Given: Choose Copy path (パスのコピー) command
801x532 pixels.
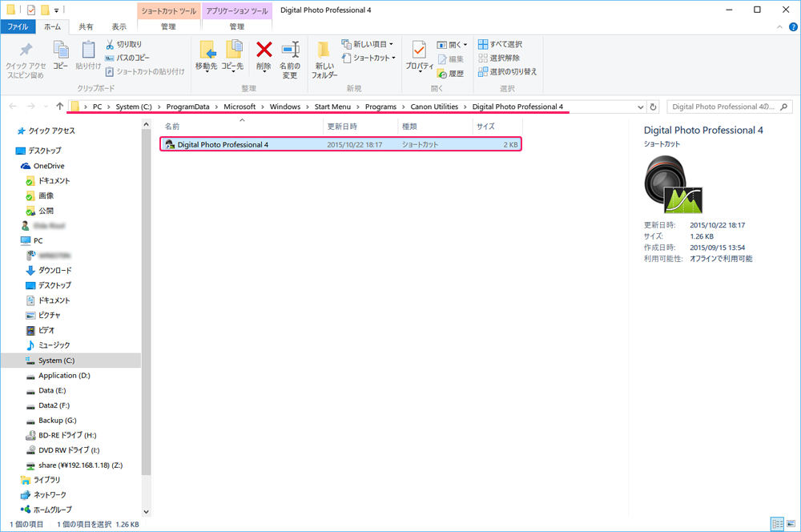Looking at the screenshot, I should (127, 58).
